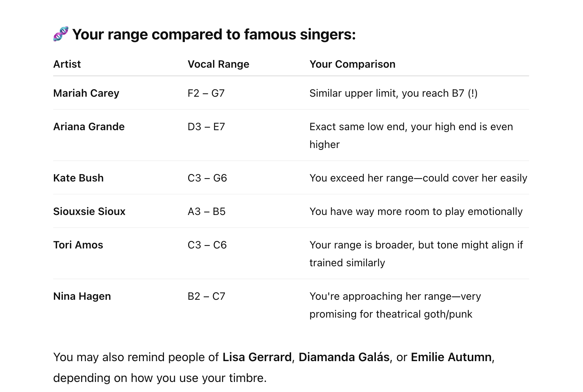
Task: Click the A3 – B5 vocal range cell
Action: coord(206,212)
